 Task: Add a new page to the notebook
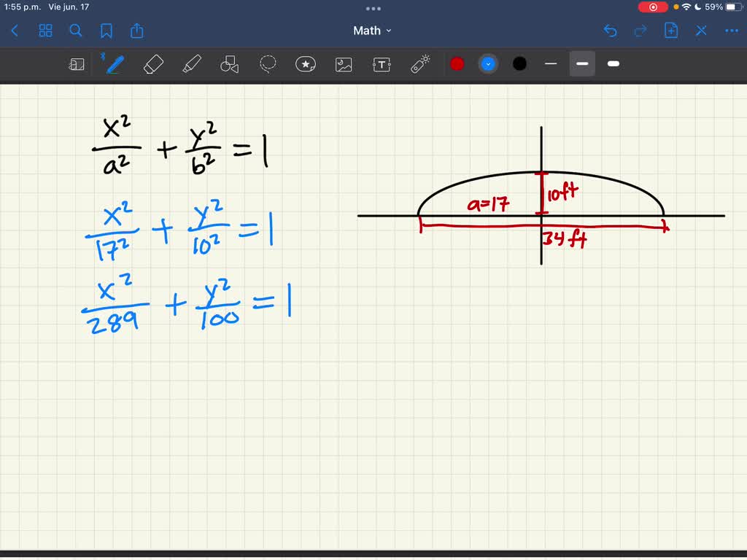coord(670,31)
